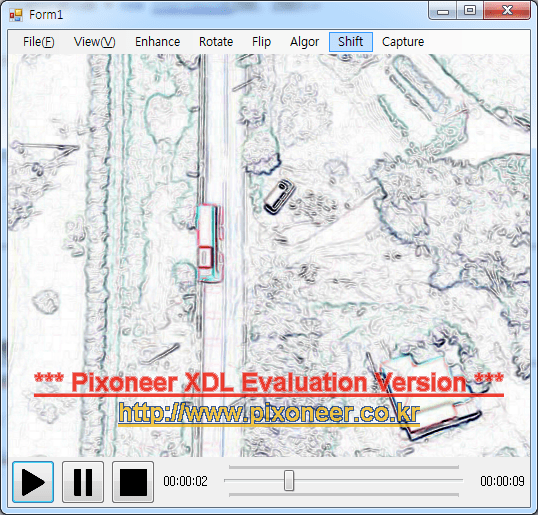This screenshot has width=538, height=515.
Task: Click the pixoneer.co.kr watermark URL
Action: (x=269, y=414)
